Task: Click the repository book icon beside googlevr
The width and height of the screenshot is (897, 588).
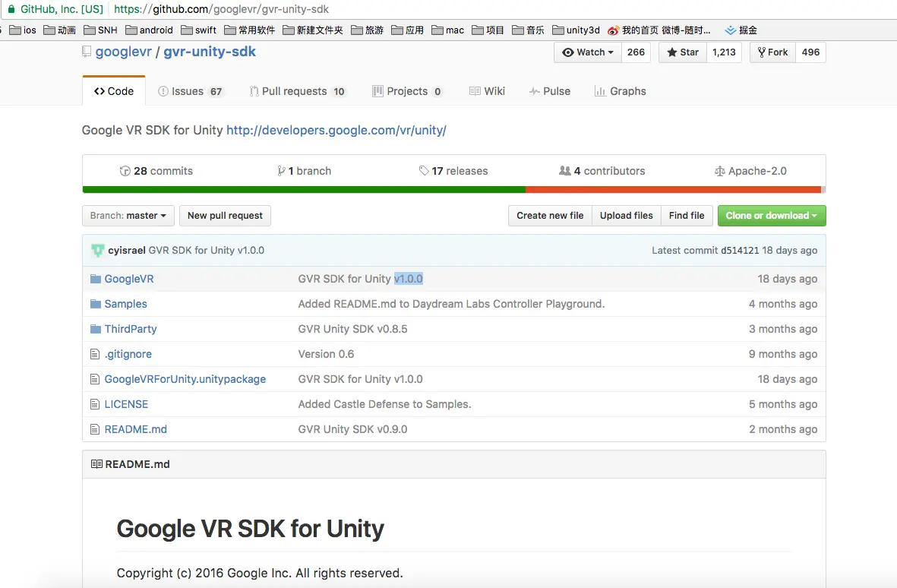Action: (x=87, y=52)
